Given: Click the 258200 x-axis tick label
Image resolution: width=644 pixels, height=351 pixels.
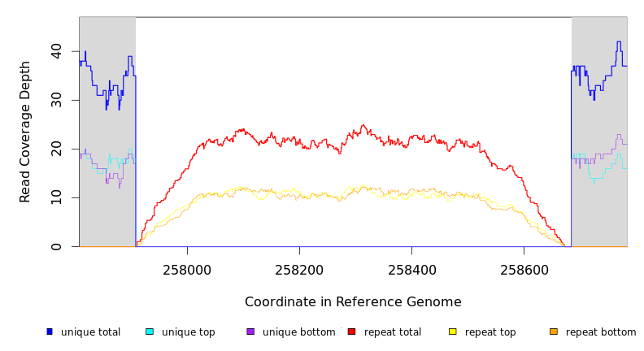Looking at the screenshot, I should click(300, 270).
